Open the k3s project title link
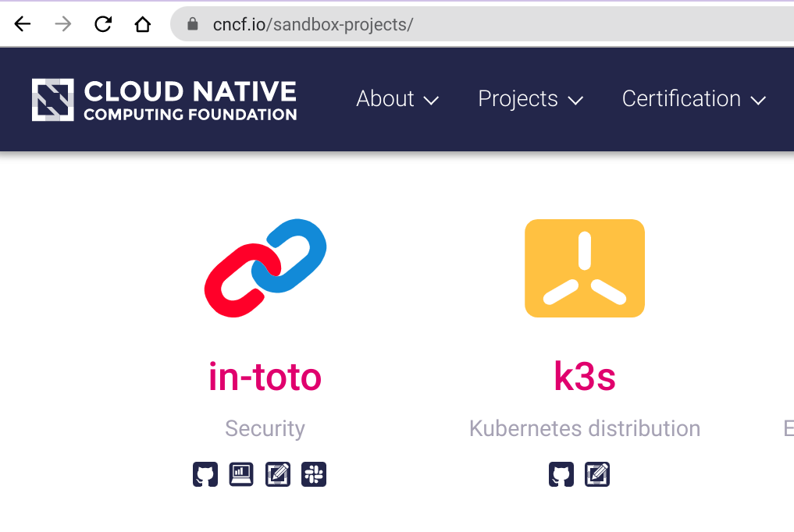Screen dimensions: 794x532 585,377
